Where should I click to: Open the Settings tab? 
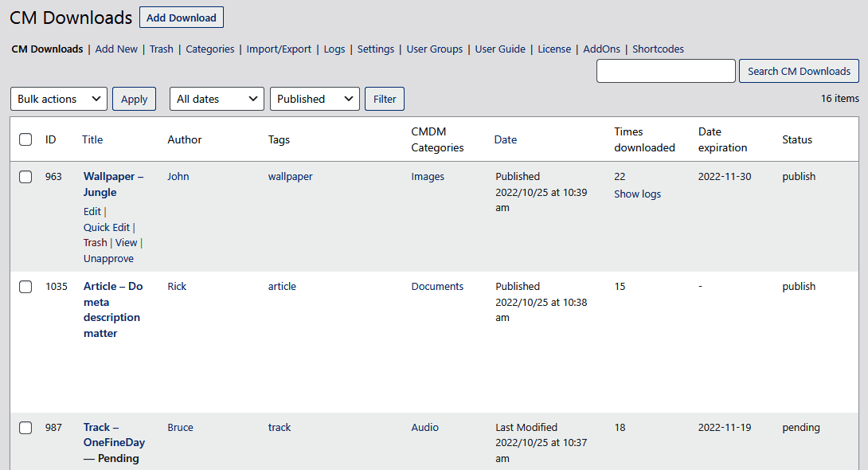(x=375, y=49)
